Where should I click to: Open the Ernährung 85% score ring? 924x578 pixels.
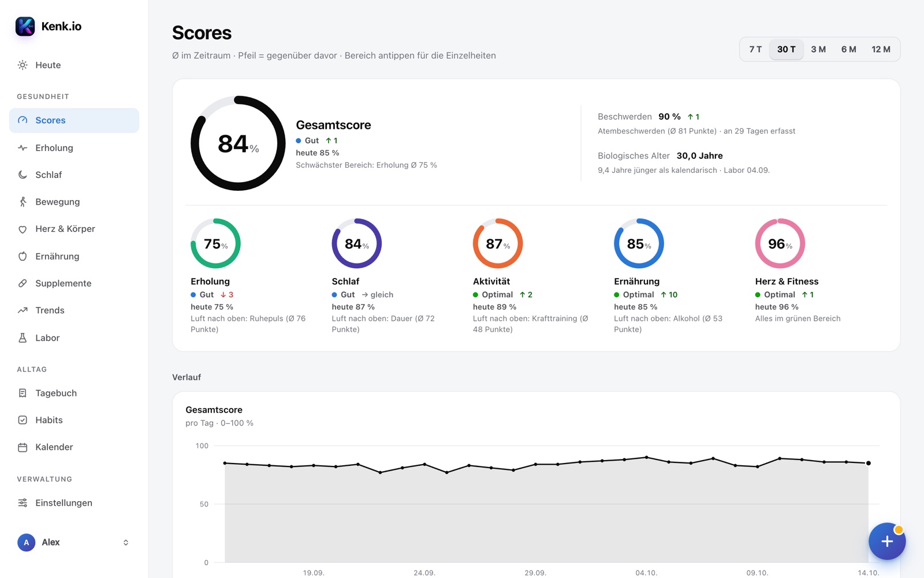coord(639,243)
